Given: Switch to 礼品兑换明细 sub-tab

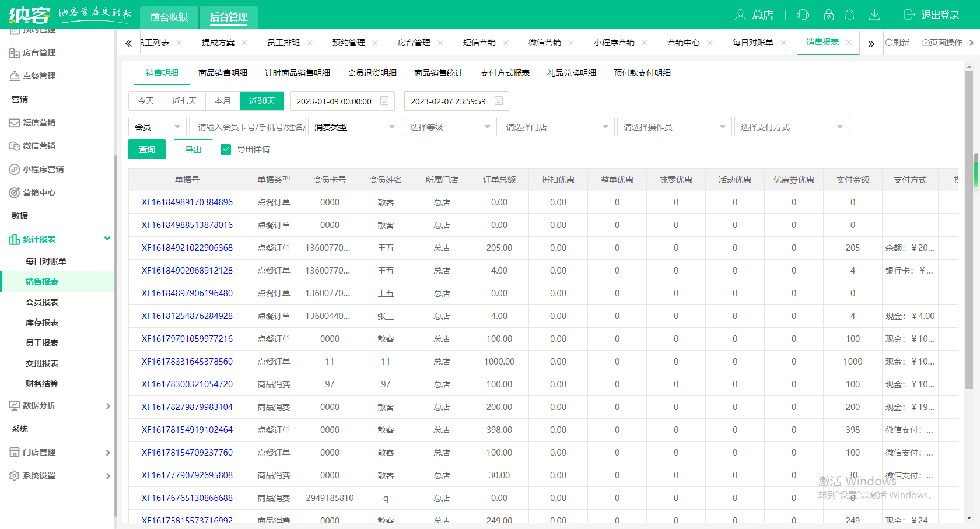Looking at the screenshot, I should [x=572, y=73].
